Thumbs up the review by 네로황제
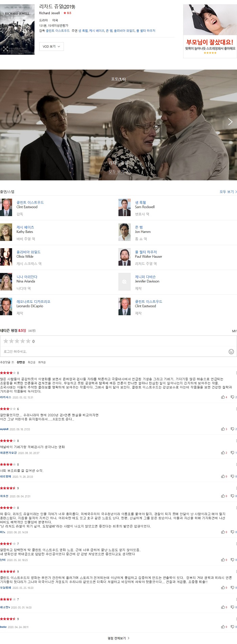This screenshot has height=644, width=237. [x=224, y=476]
